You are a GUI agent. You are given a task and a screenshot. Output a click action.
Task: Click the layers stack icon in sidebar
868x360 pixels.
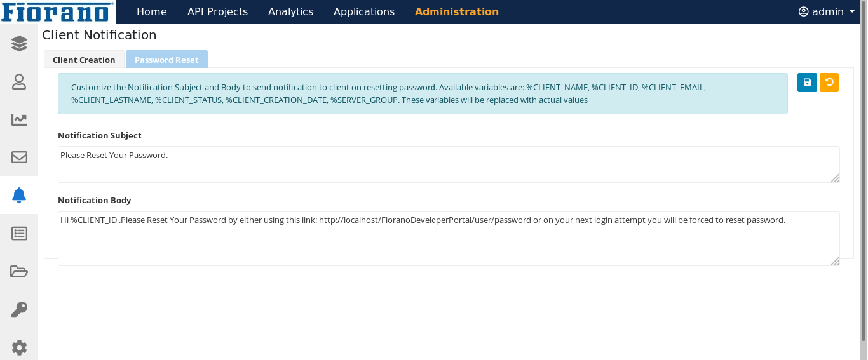pyautogui.click(x=19, y=43)
